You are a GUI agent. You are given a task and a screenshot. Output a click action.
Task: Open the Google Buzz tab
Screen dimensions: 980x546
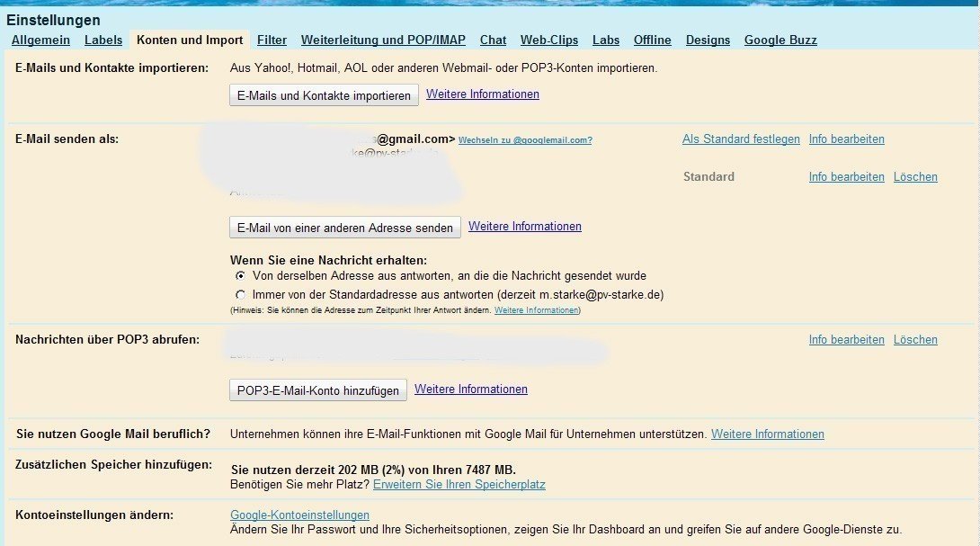780,40
